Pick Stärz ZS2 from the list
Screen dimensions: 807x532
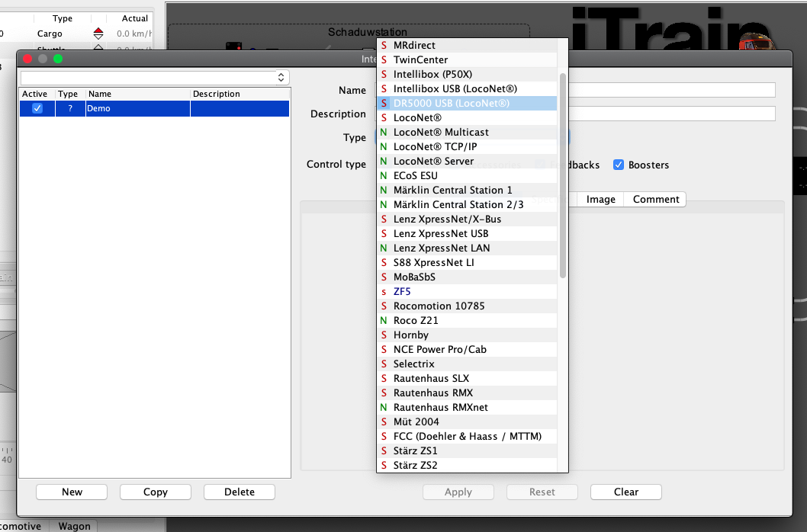point(467,465)
